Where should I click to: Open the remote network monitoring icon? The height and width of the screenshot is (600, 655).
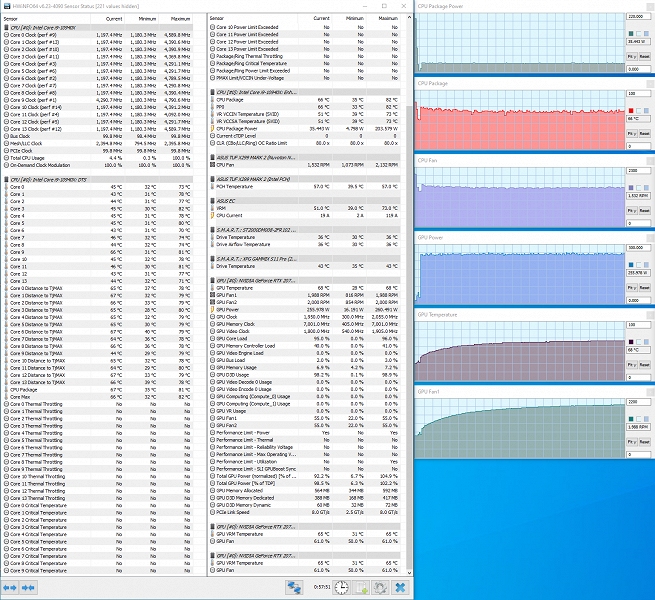[294, 587]
